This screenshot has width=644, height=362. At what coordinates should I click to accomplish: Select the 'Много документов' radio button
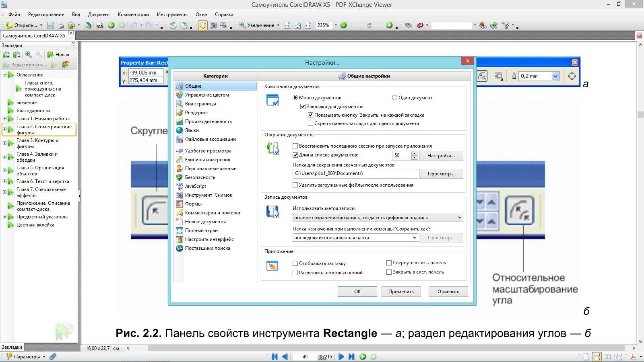295,98
